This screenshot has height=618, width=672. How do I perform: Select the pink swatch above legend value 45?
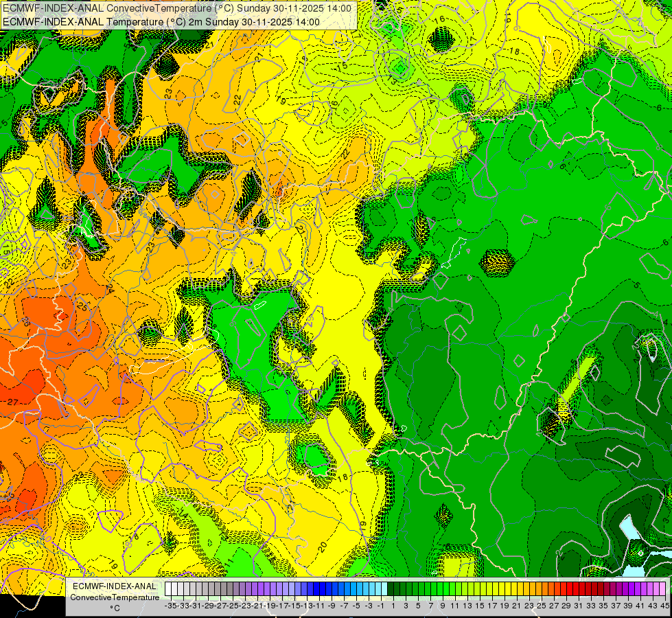point(662,588)
